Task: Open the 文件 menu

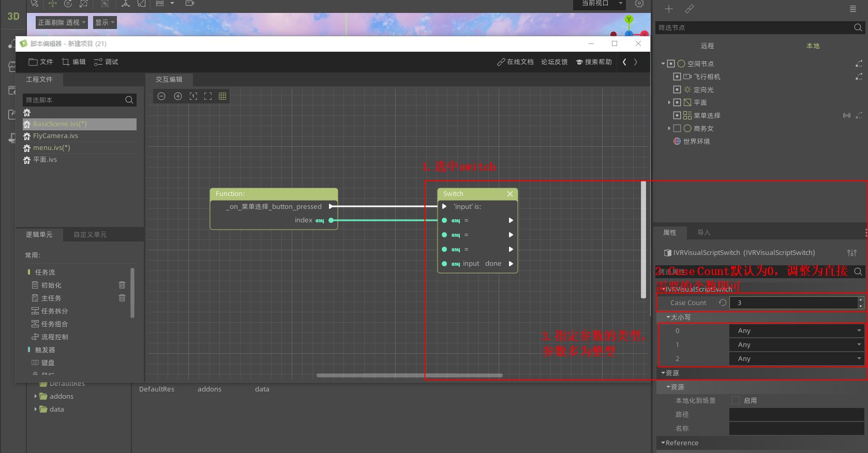Action: (41, 62)
